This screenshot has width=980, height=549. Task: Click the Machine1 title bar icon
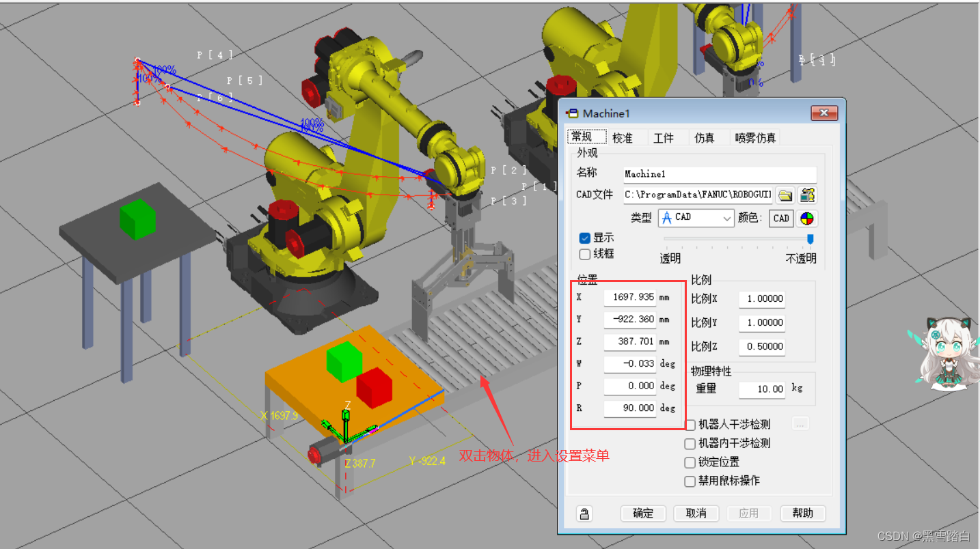pyautogui.click(x=573, y=113)
